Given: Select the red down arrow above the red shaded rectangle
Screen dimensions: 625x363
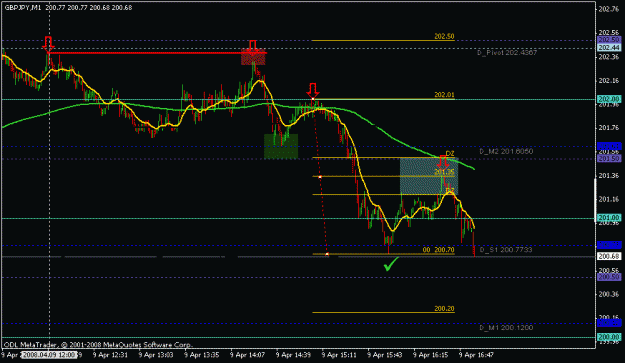Looking at the screenshot, I should [x=252, y=47].
